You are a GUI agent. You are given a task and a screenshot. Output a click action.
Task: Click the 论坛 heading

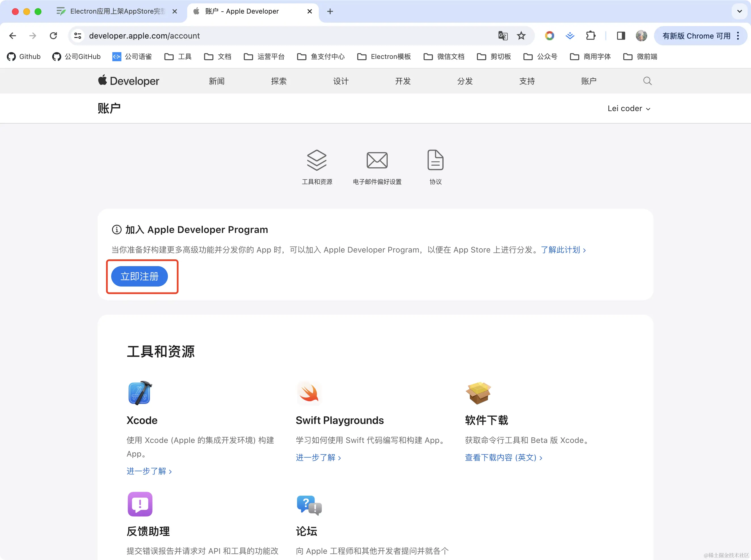(306, 531)
